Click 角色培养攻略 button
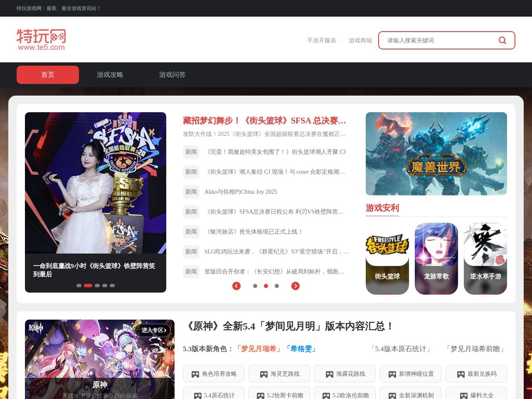 (x=214, y=374)
